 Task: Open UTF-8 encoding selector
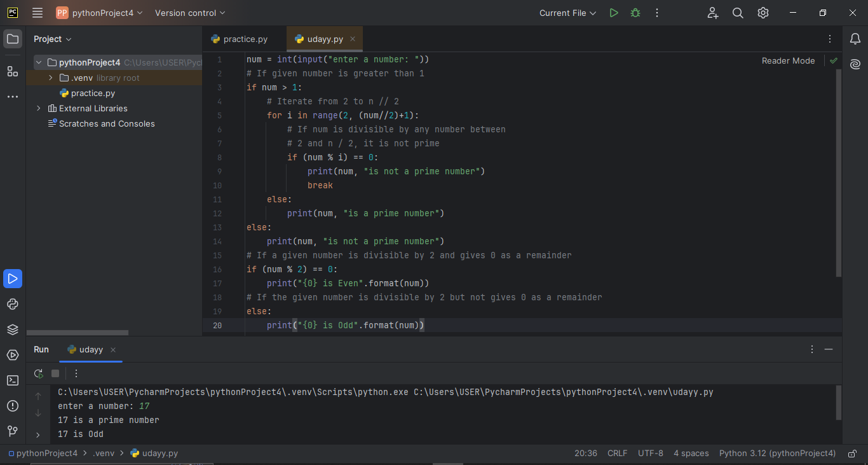(x=651, y=454)
